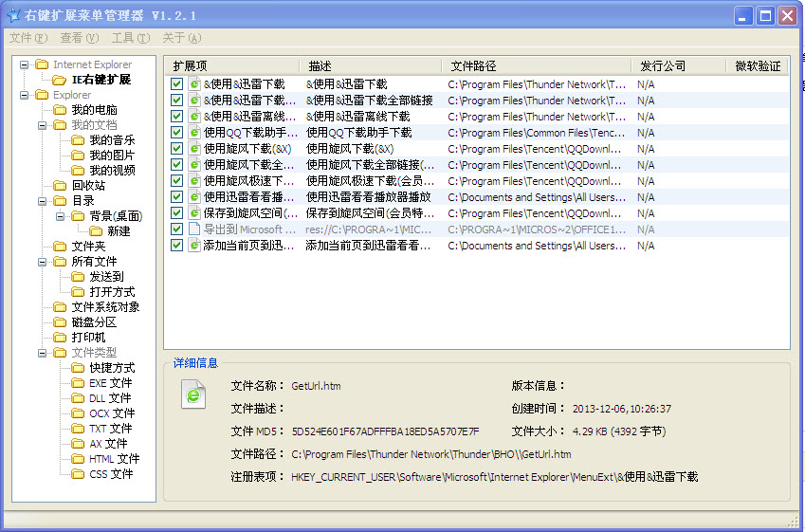Click the 文件系统对象 folder icon

click(x=60, y=307)
